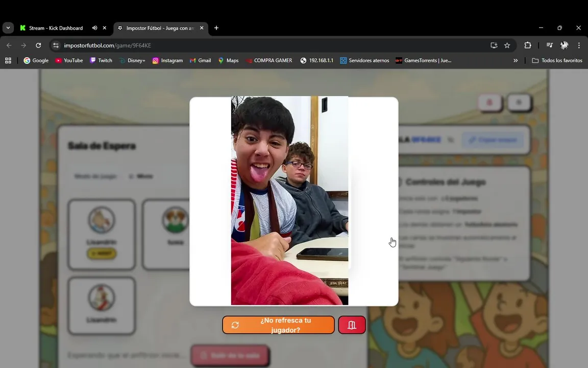Click the blurred red leave room button

coord(230,355)
